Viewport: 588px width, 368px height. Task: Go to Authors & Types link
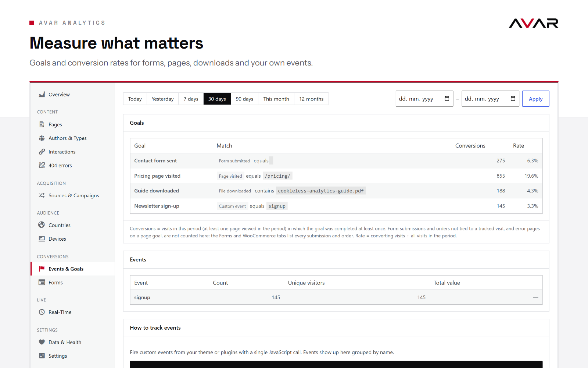(x=68, y=138)
